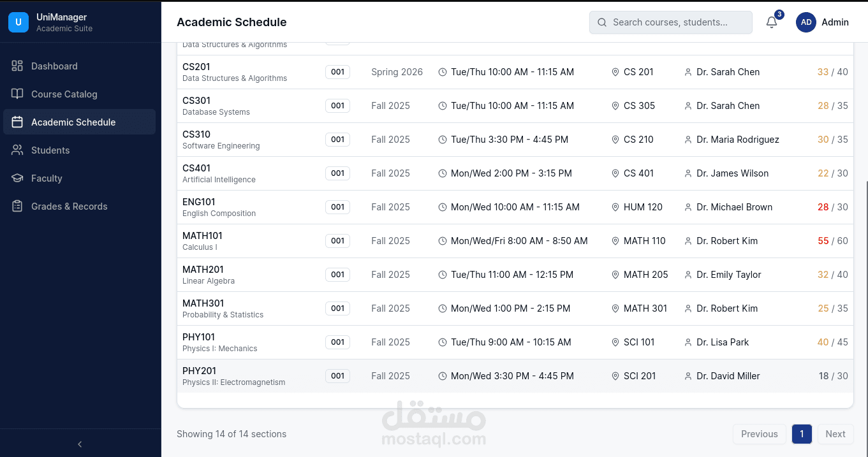Click the Grades & Records clipboard icon
This screenshot has height=457, width=868.
click(x=17, y=207)
